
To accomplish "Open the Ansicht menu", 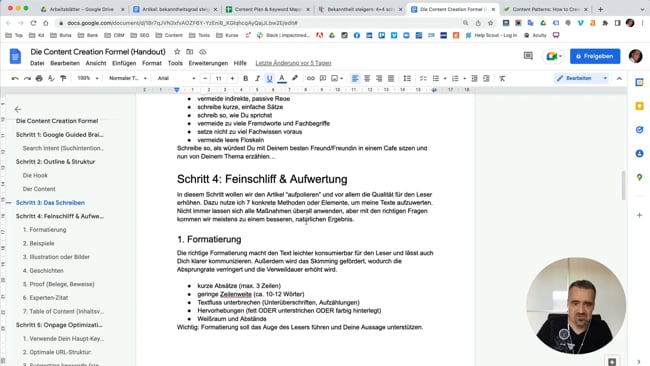I will (96, 63).
